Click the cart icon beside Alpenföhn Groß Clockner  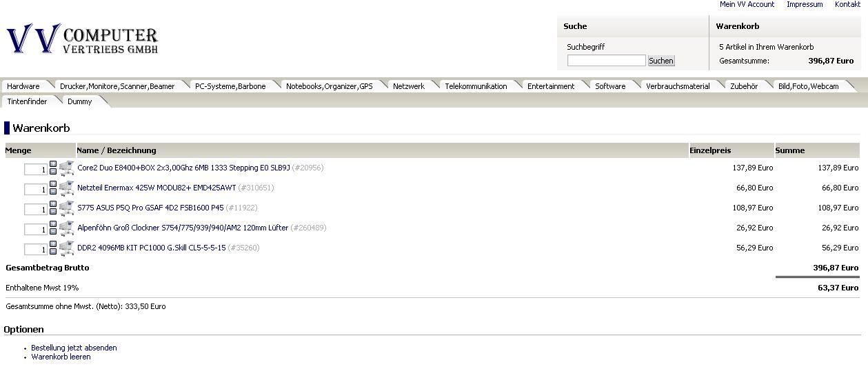(x=67, y=228)
